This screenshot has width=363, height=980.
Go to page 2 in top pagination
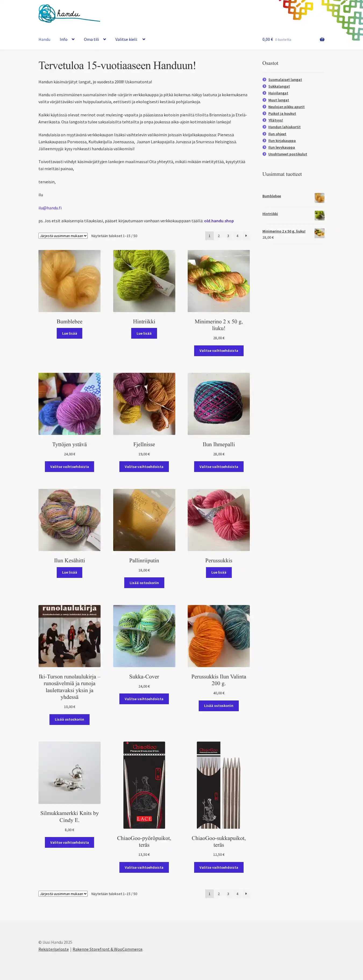pos(219,236)
